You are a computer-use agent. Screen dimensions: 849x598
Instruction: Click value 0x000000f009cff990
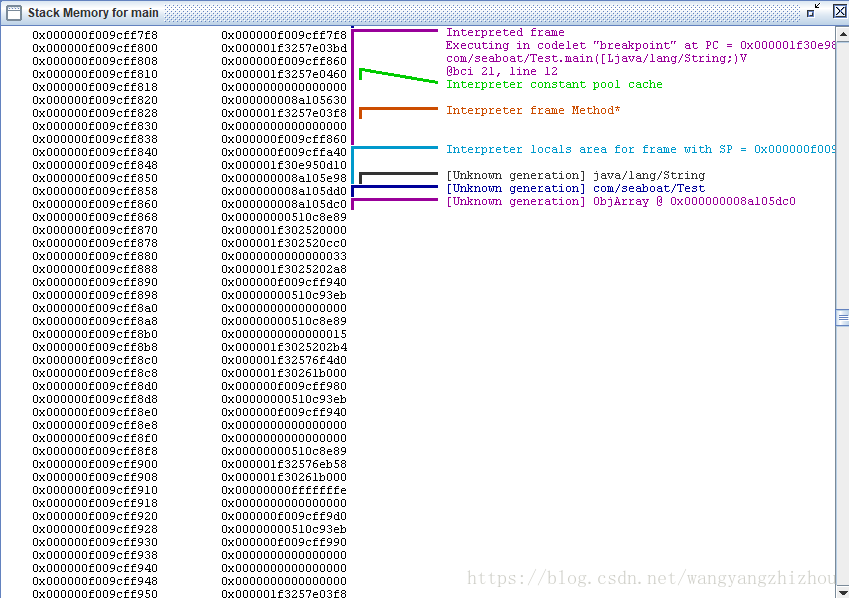point(284,542)
